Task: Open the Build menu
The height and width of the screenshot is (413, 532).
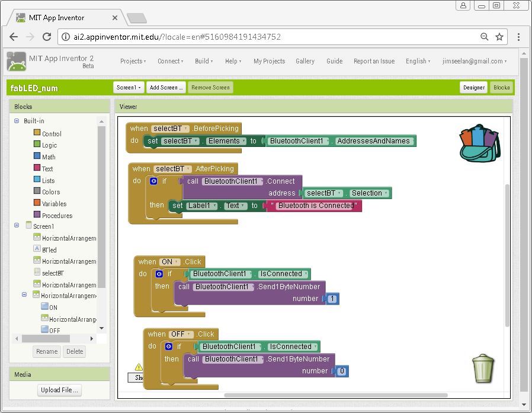Action: tap(204, 61)
